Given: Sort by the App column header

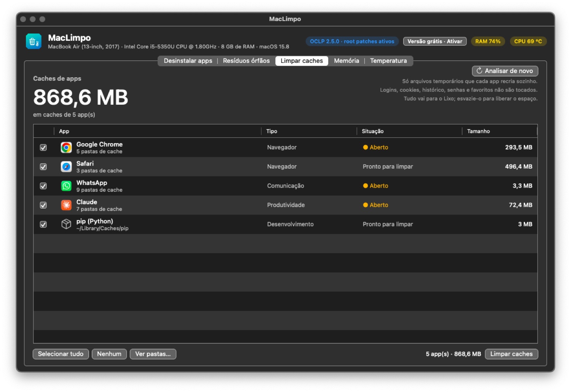Looking at the screenshot, I should [158, 131].
